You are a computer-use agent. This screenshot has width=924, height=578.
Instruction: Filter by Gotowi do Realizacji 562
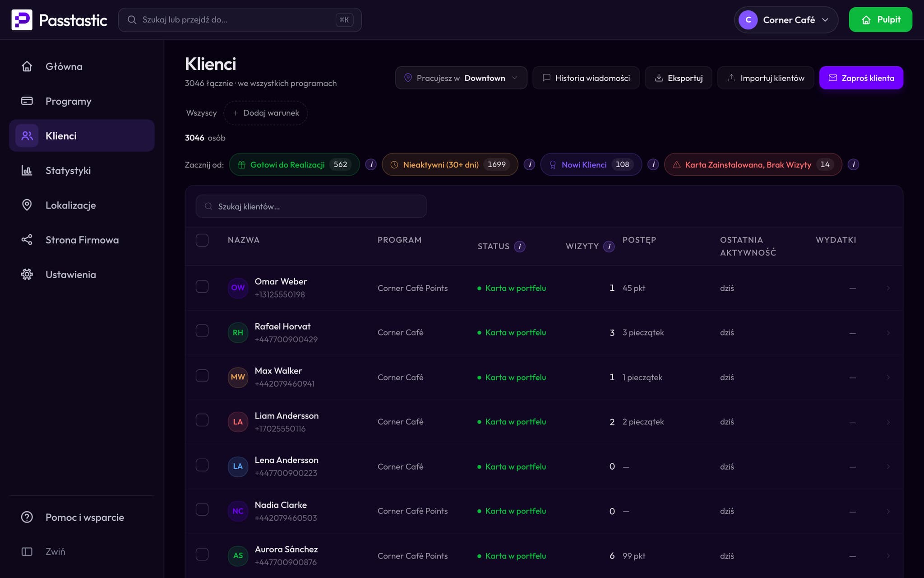[x=294, y=164]
